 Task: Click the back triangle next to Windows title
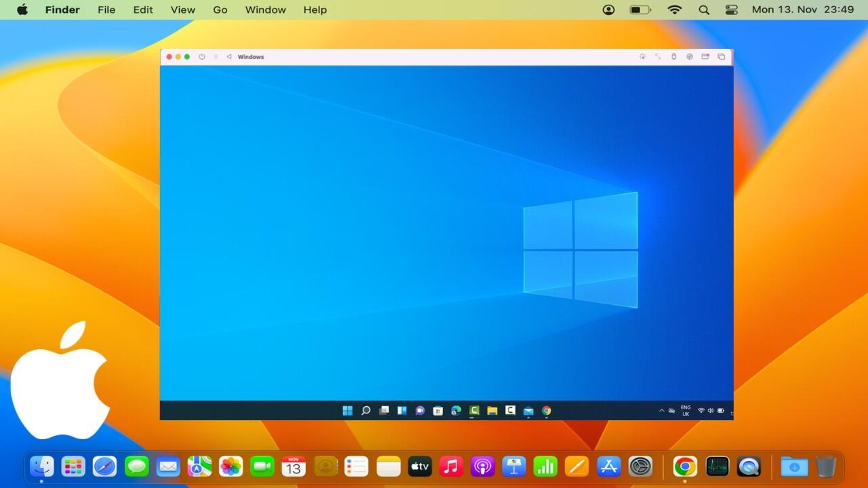coord(229,57)
